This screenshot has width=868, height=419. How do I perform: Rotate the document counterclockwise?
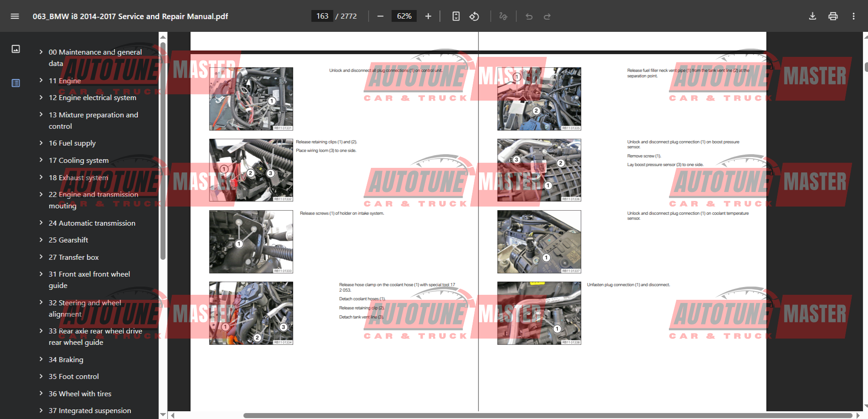(474, 16)
